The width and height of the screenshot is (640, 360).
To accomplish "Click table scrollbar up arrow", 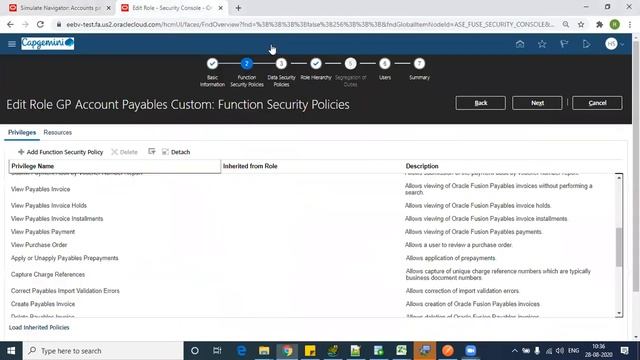I will tap(619, 178).
